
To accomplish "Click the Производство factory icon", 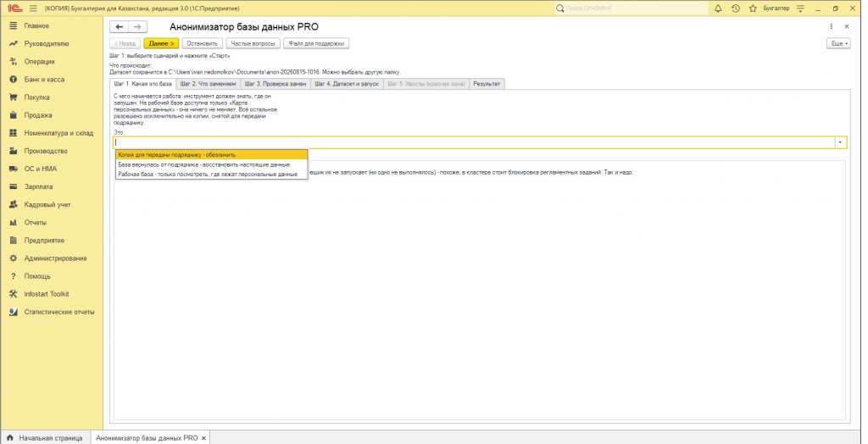I will [14, 151].
